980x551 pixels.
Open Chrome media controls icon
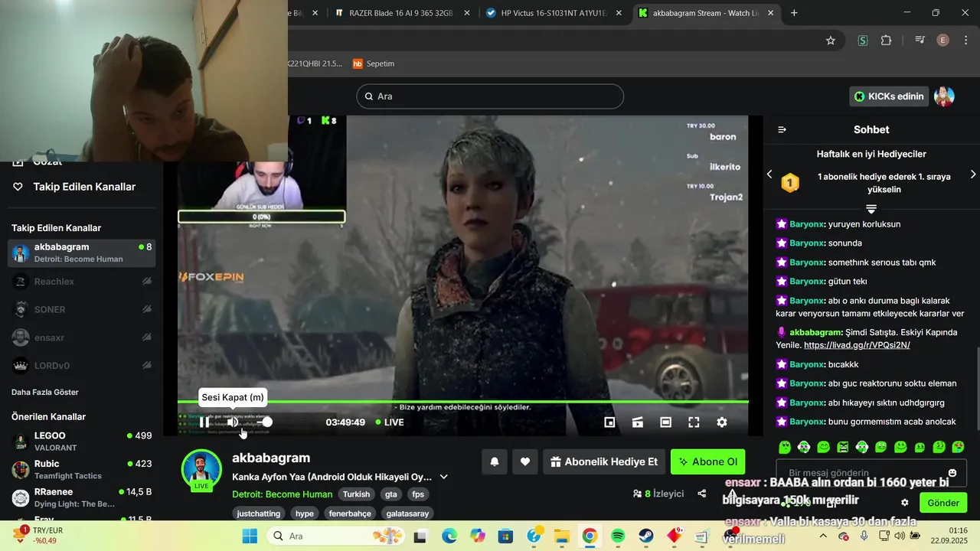(x=920, y=41)
